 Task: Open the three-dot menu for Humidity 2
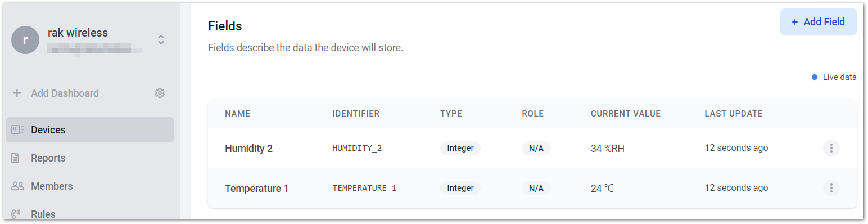point(831,149)
